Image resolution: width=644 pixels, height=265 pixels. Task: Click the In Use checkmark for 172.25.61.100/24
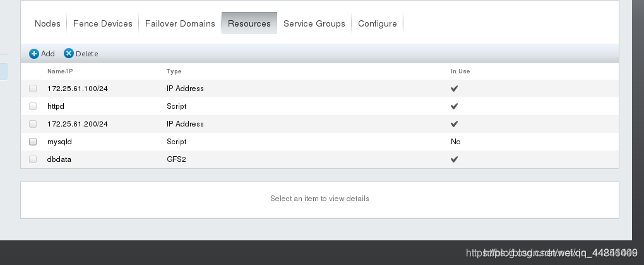(x=454, y=89)
